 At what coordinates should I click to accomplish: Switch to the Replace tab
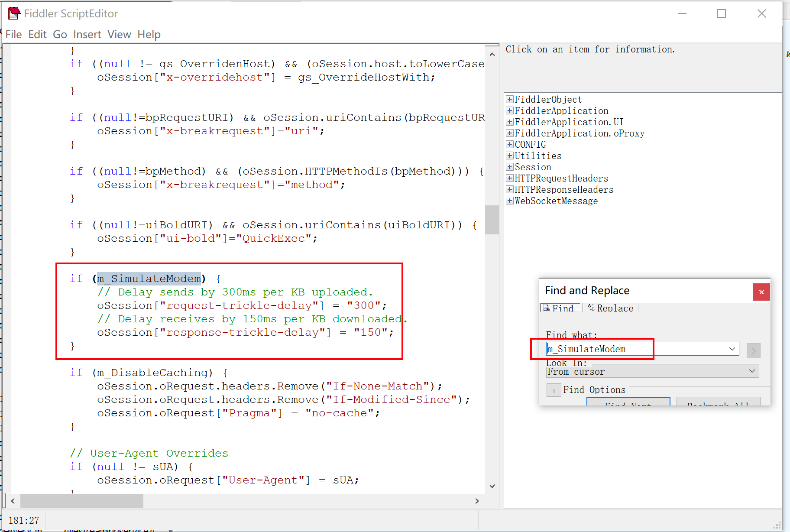(611, 308)
